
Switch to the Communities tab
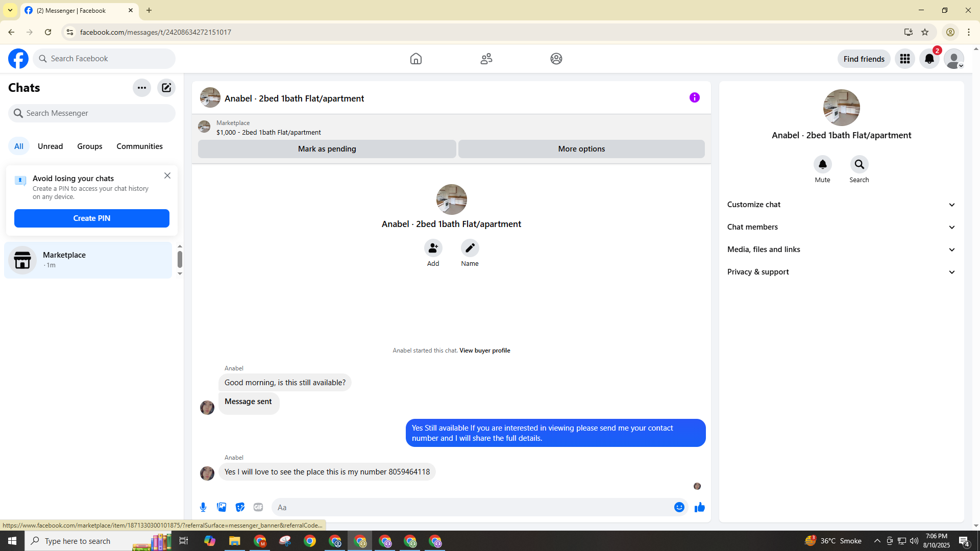(139, 146)
